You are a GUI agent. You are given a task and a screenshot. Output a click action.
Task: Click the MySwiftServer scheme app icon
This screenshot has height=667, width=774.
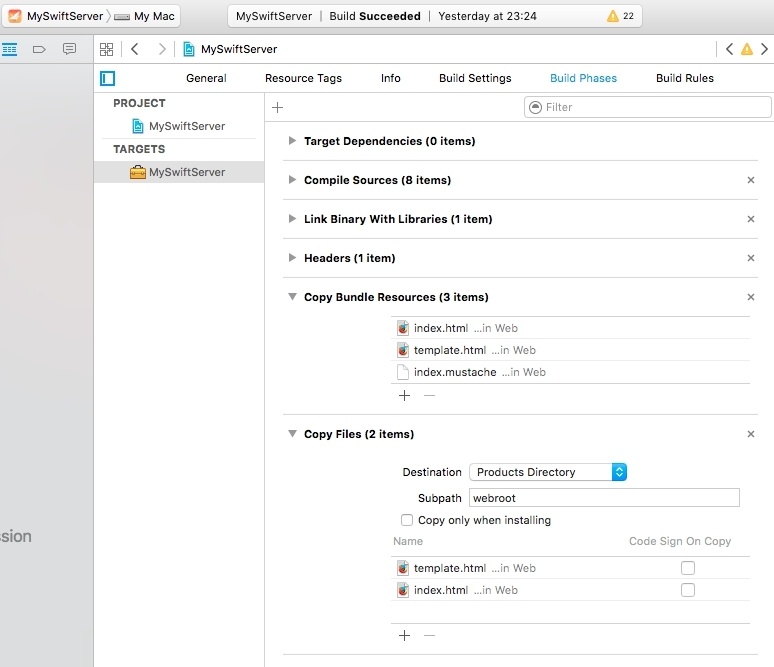pos(15,16)
